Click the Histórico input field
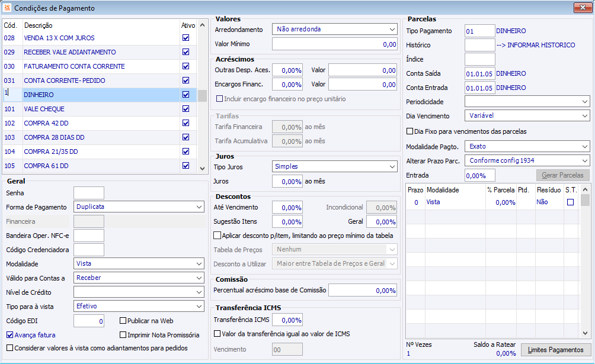The width and height of the screenshot is (595, 364). pos(479,45)
